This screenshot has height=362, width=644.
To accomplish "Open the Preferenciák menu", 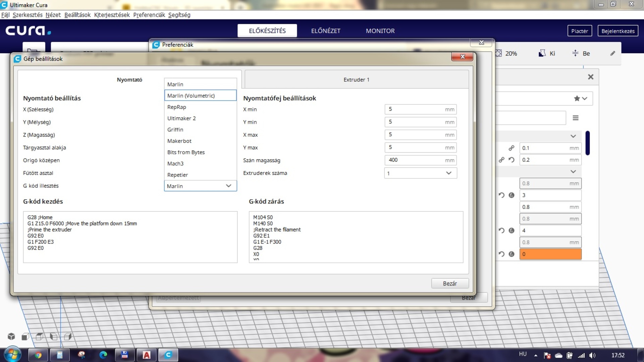I will (149, 15).
